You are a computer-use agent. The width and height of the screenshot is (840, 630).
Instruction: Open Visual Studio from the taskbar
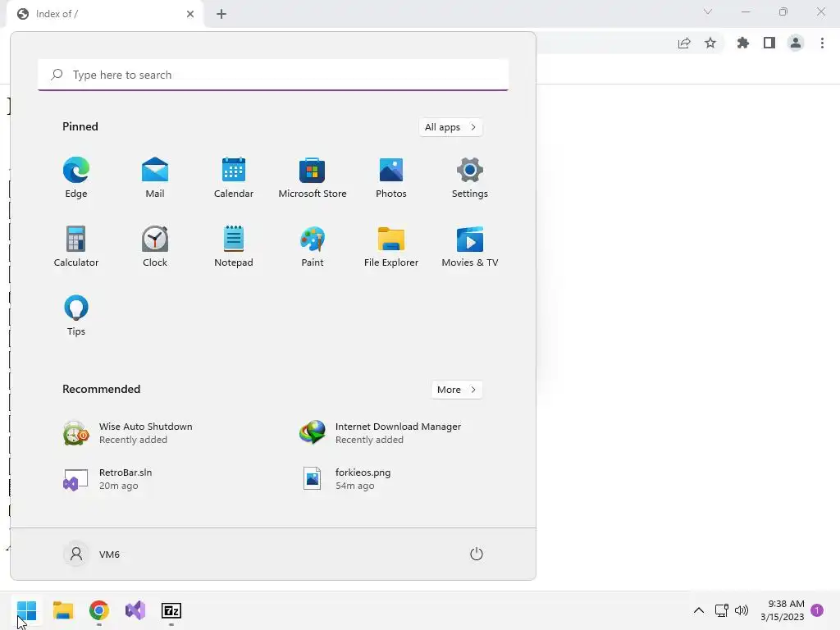[135, 610]
